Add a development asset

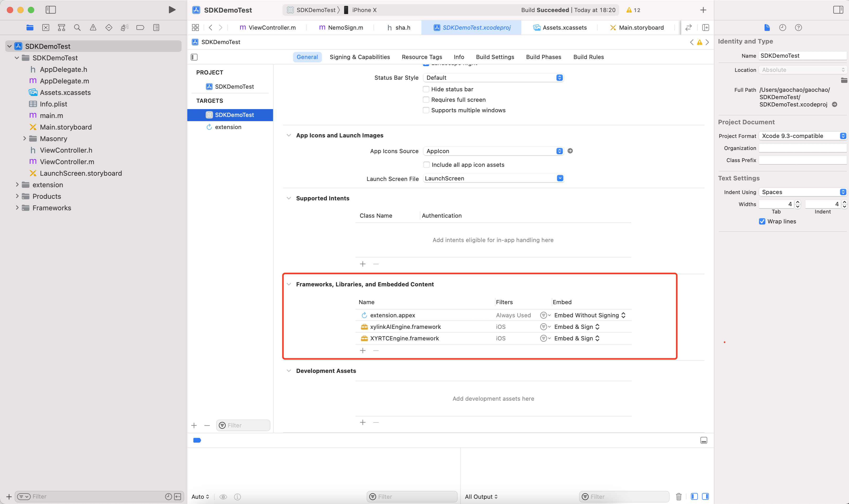pyautogui.click(x=363, y=422)
